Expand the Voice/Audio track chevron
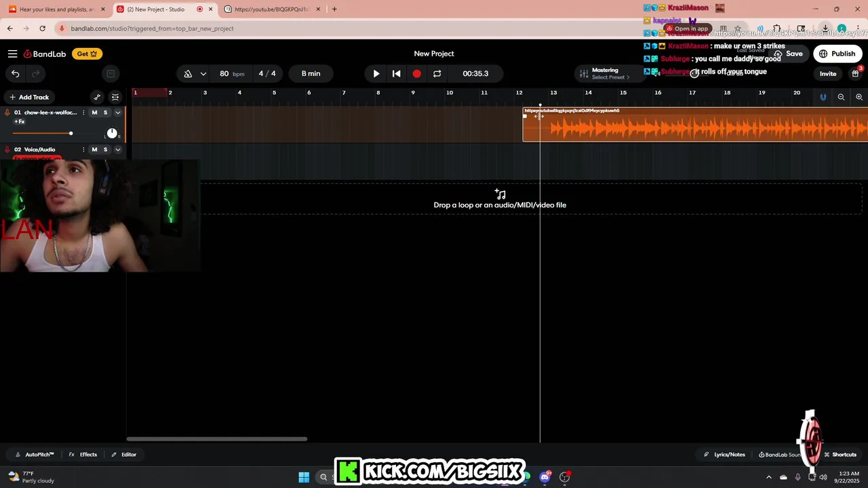This screenshot has height=488, width=868. pos(117,149)
